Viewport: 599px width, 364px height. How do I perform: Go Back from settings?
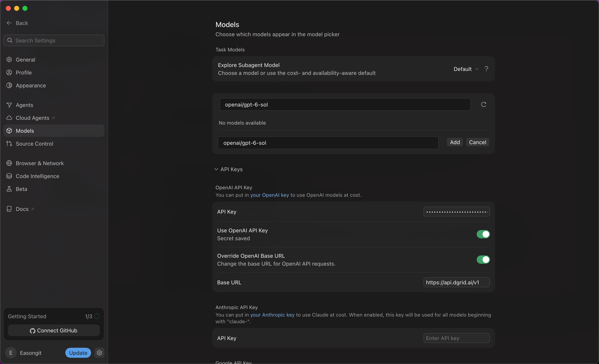pos(17,23)
